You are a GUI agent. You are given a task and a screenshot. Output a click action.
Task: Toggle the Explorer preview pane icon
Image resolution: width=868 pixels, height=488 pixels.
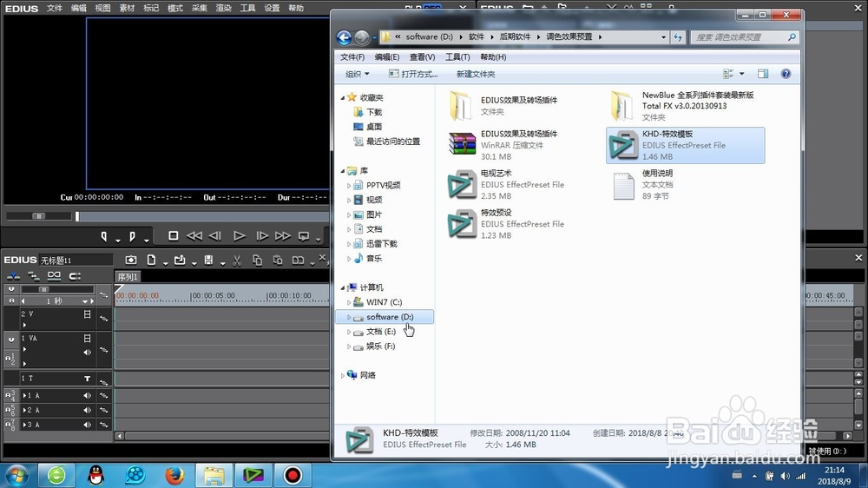click(x=763, y=74)
